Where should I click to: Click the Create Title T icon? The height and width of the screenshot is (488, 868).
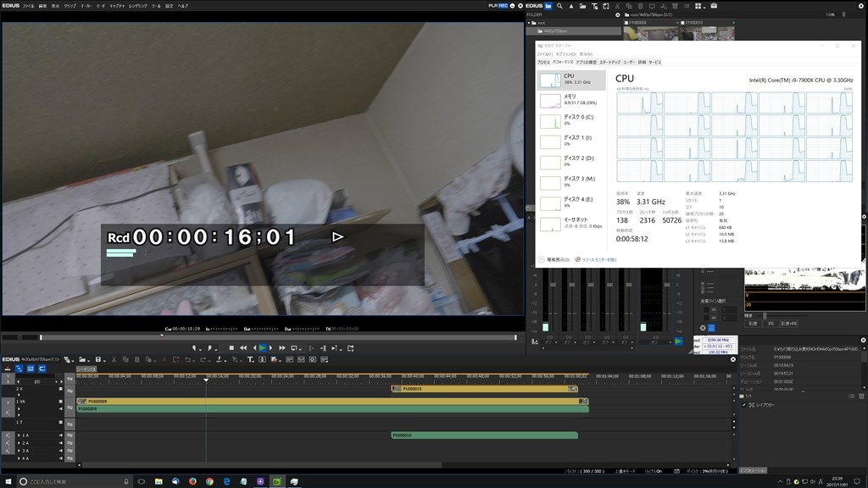250,359
